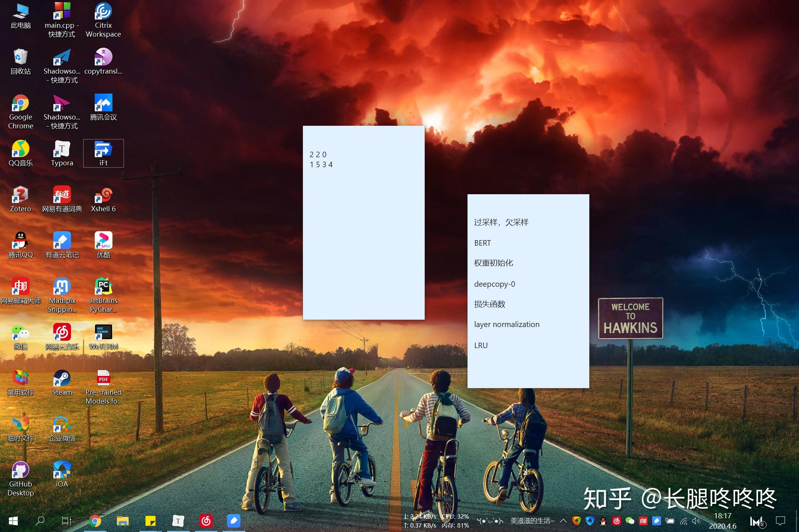
Task: Open clock showing 18:17 2020.4.6
Action: pos(722,521)
